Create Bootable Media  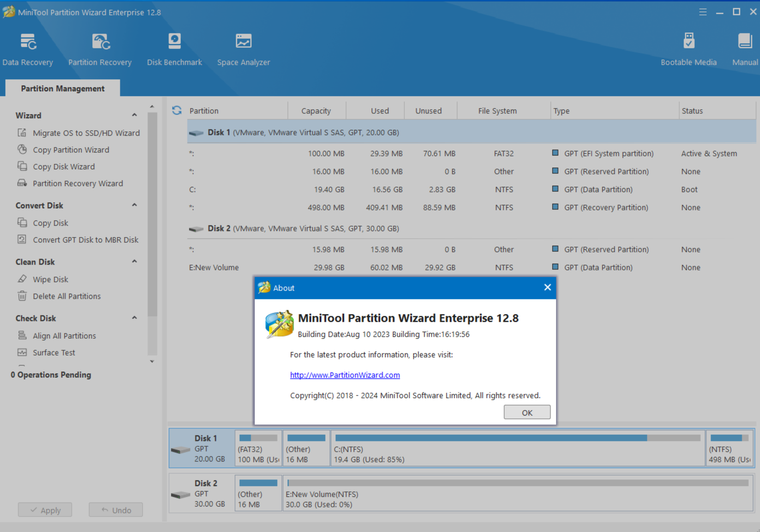coord(688,49)
